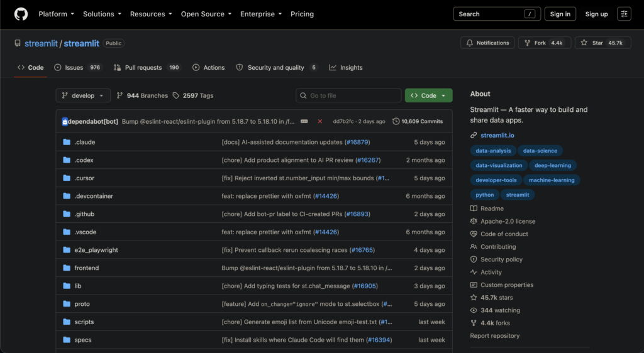
Task: Click the eye icon beside 344 watching
Action: [474, 310]
